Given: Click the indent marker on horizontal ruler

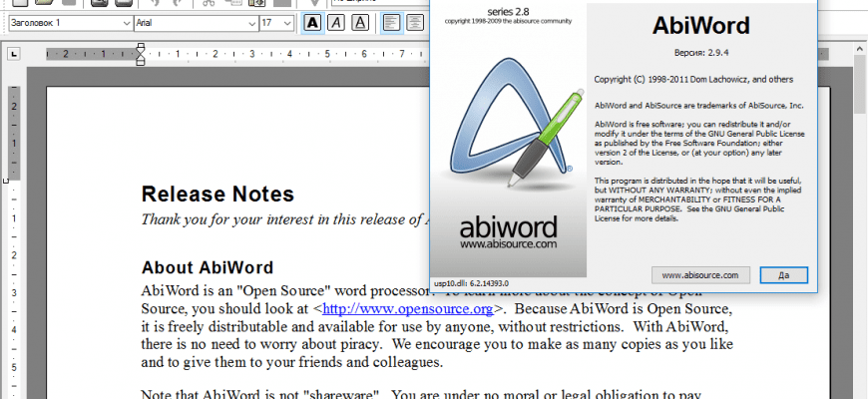Looking at the screenshot, I should pos(141,54).
